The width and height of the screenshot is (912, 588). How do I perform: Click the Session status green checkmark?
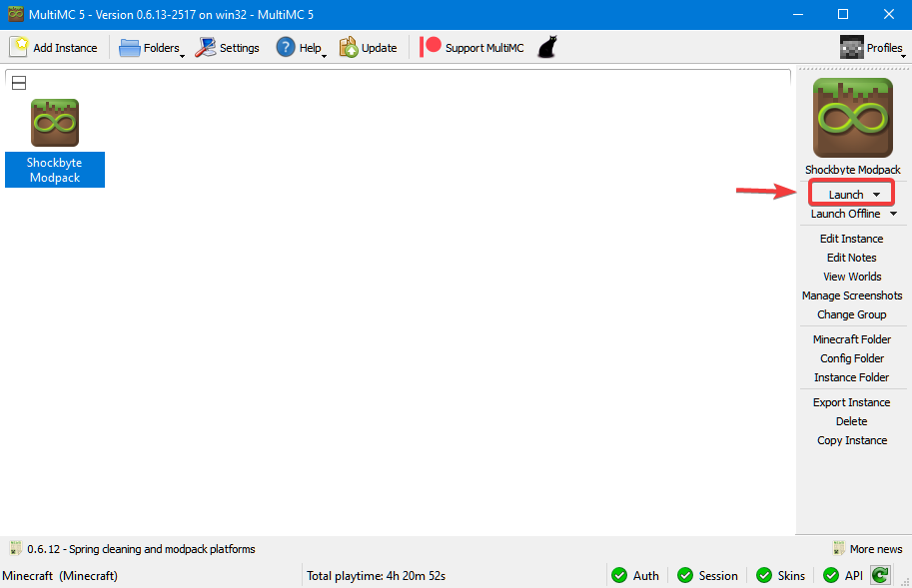click(x=685, y=575)
